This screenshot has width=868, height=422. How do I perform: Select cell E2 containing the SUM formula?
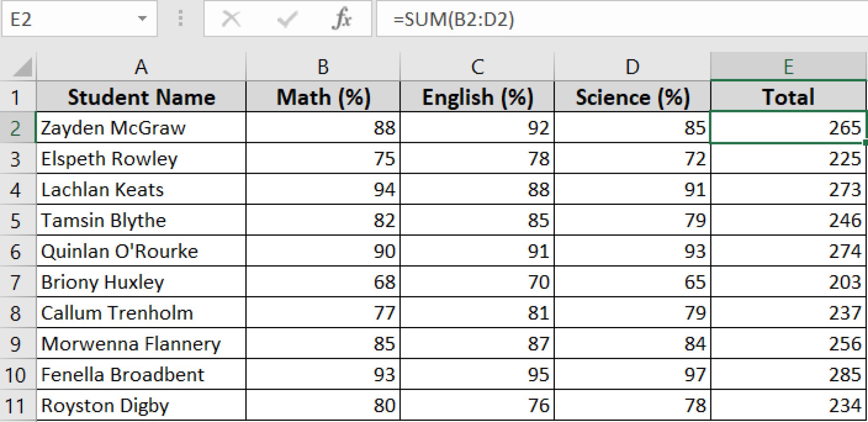(788, 128)
